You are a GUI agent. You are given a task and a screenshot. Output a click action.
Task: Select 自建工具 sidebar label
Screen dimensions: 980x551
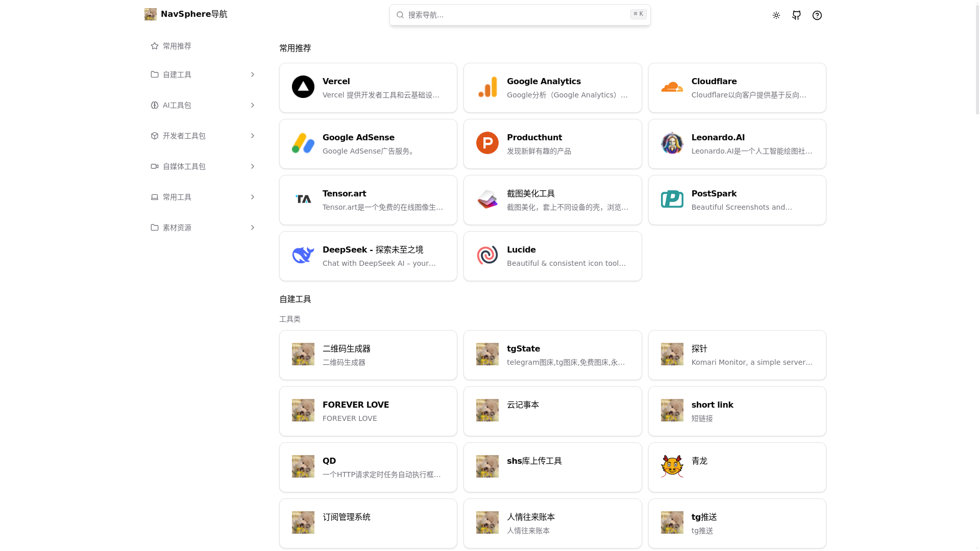177,74
